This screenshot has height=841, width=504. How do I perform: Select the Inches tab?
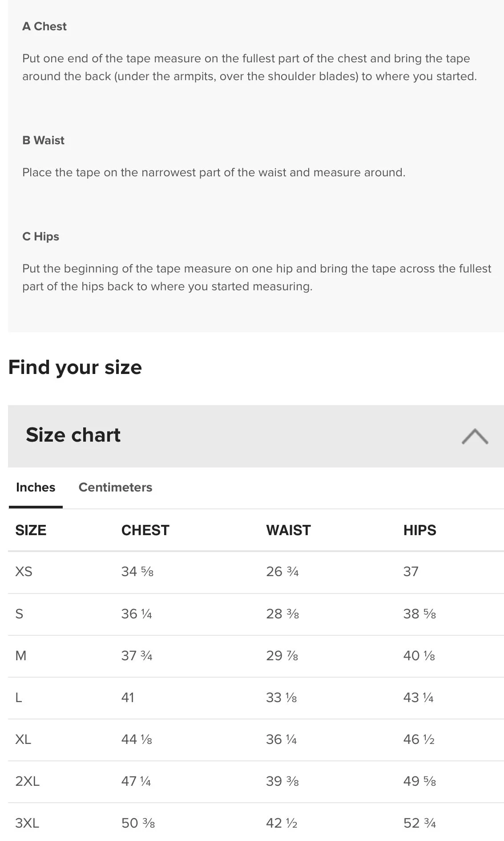tap(36, 487)
